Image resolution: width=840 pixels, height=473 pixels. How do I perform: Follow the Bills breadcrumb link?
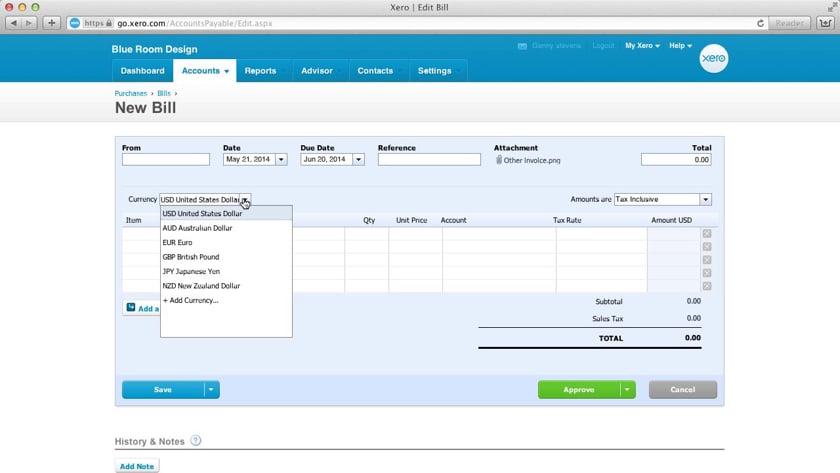coord(163,93)
